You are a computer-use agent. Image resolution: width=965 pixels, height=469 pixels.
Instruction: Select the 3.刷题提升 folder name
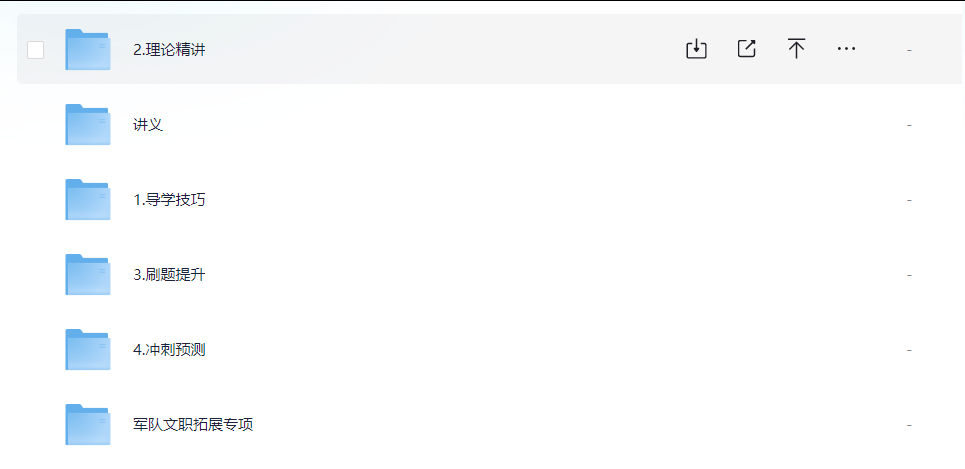(169, 275)
